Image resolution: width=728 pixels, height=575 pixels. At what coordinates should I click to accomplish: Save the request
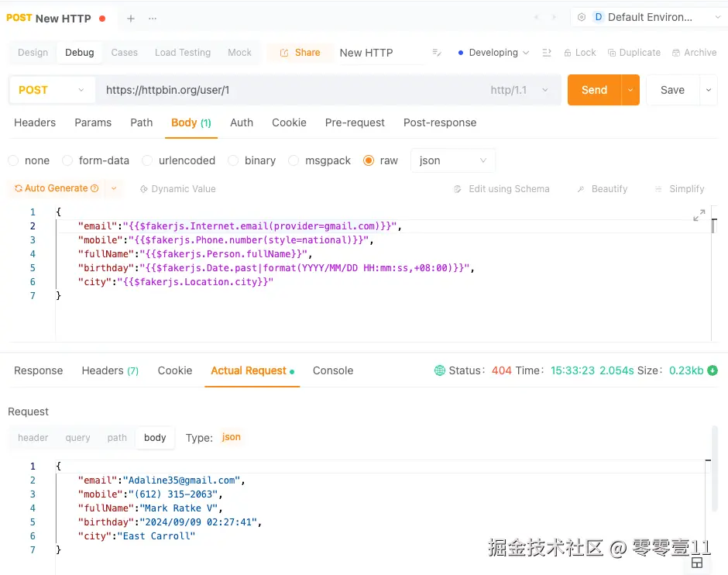672,90
